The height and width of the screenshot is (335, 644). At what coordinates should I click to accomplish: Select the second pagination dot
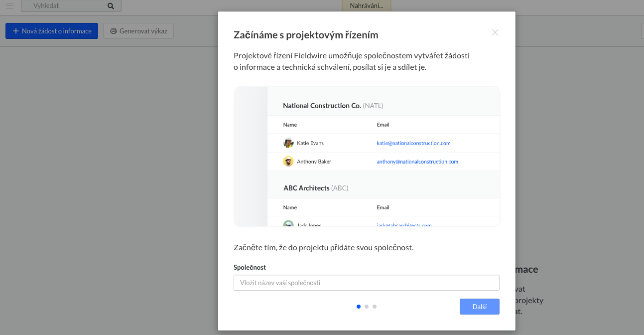367,307
